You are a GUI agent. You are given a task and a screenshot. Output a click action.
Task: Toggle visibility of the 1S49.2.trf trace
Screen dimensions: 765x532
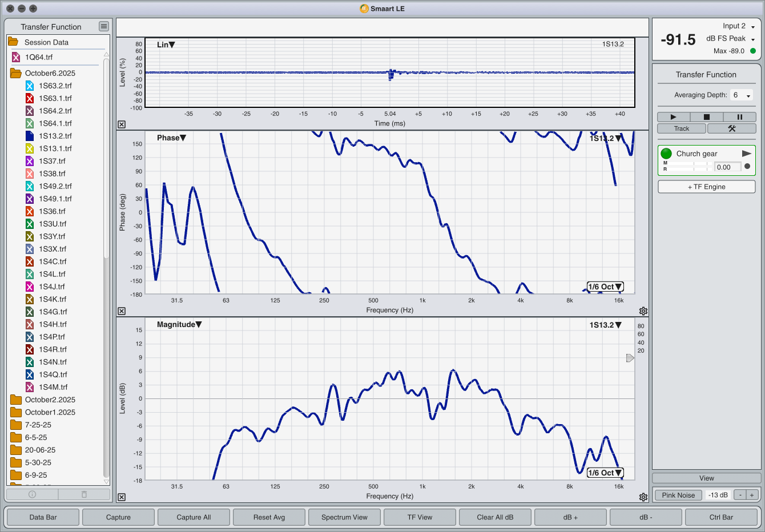tap(30, 186)
